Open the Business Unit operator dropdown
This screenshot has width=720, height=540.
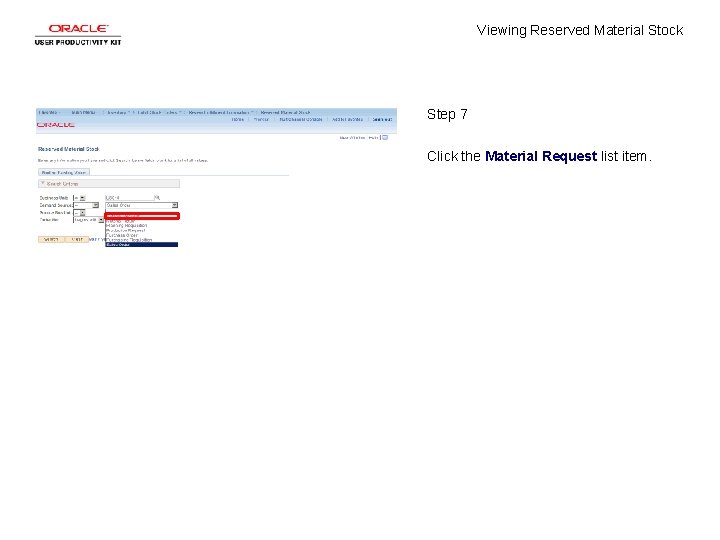[x=79, y=198]
